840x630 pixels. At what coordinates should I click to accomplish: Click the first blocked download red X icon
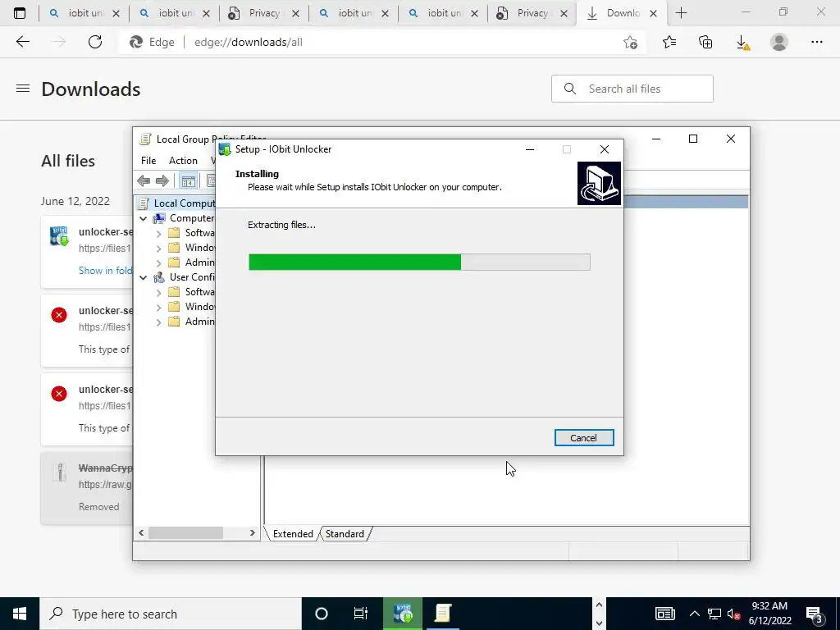click(59, 315)
